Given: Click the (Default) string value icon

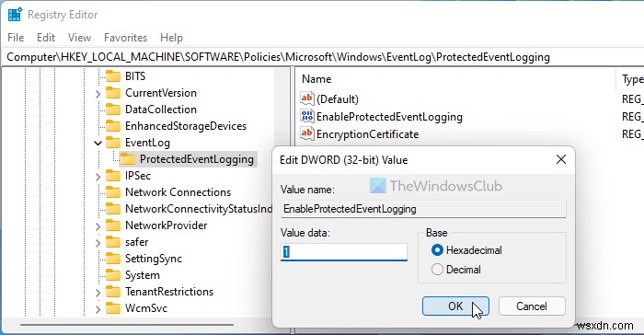Looking at the screenshot, I should pos(306,98).
